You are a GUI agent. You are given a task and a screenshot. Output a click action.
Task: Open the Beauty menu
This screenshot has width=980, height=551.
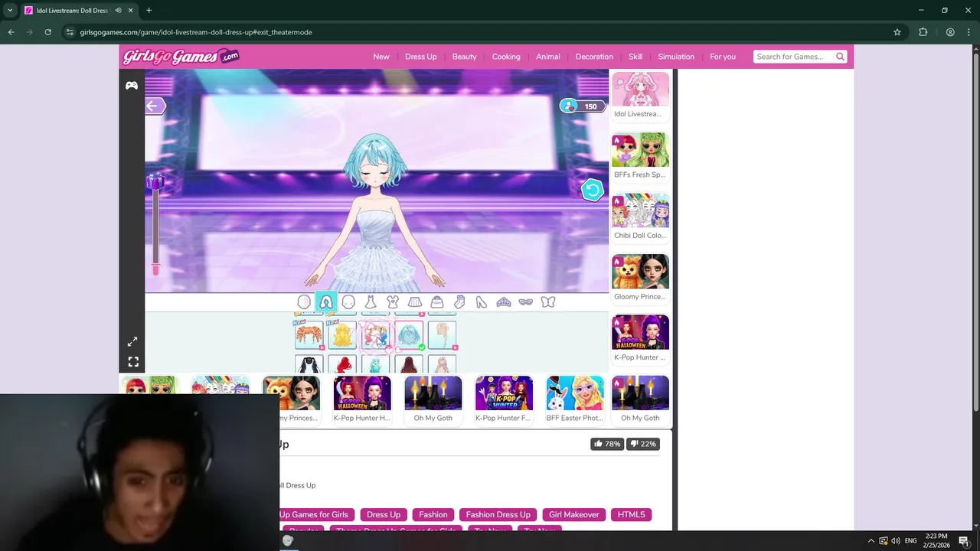(464, 57)
